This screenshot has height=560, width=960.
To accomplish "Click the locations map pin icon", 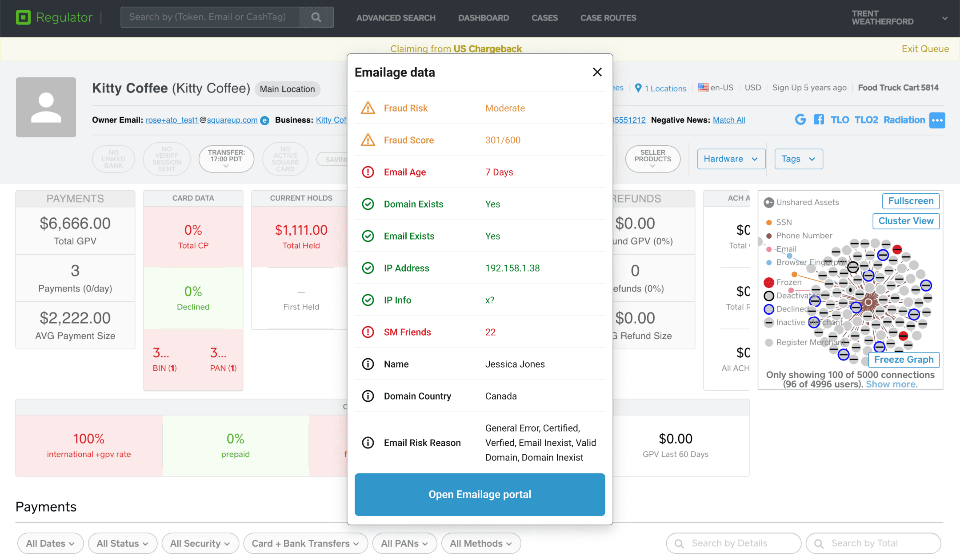I will pos(638,88).
